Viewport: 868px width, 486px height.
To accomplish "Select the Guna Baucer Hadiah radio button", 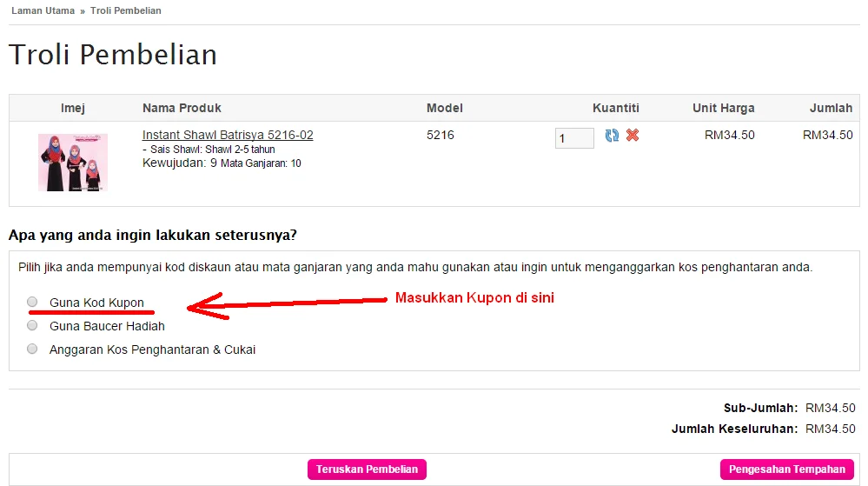I will 32,325.
